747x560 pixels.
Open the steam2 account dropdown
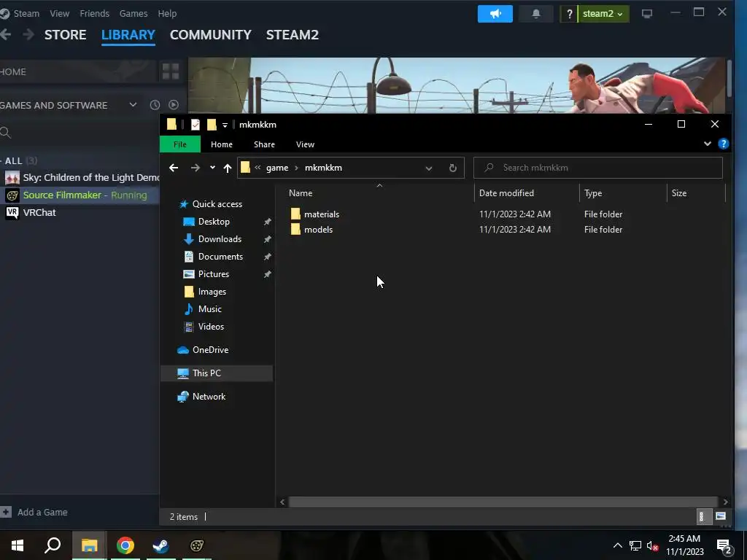coord(603,14)
